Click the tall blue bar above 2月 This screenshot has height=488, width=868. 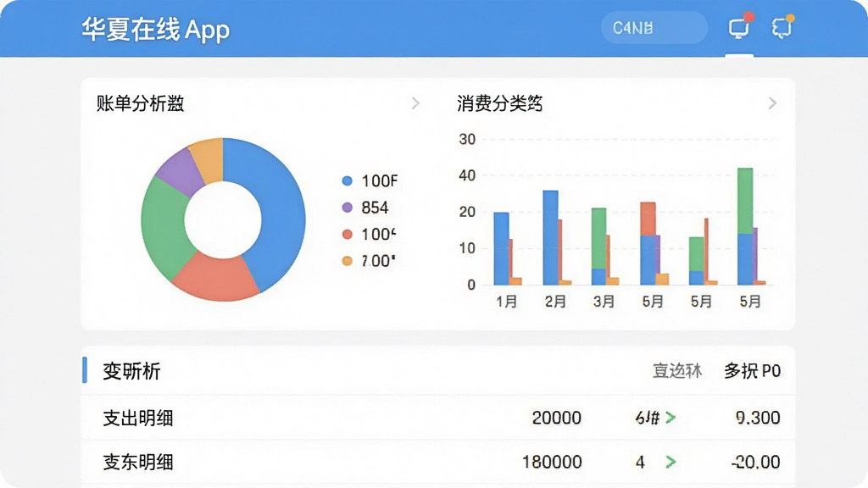[x=550, y=238]
